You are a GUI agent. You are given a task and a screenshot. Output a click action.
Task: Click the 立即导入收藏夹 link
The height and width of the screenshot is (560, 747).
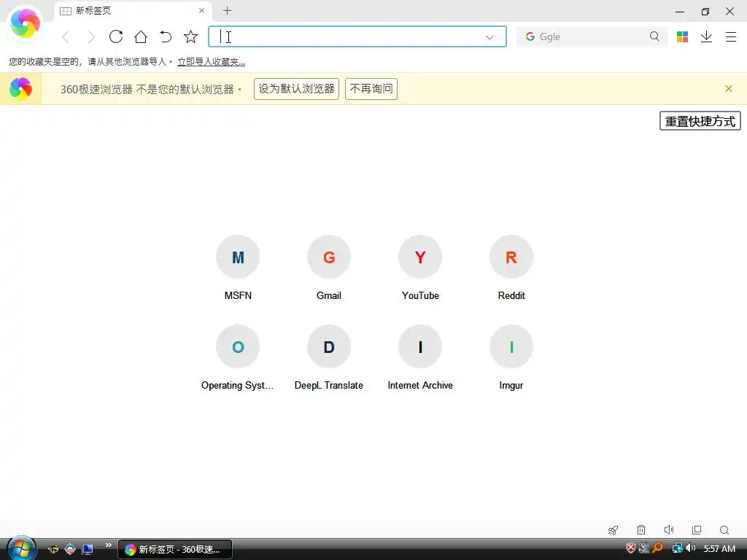[211, 62]
